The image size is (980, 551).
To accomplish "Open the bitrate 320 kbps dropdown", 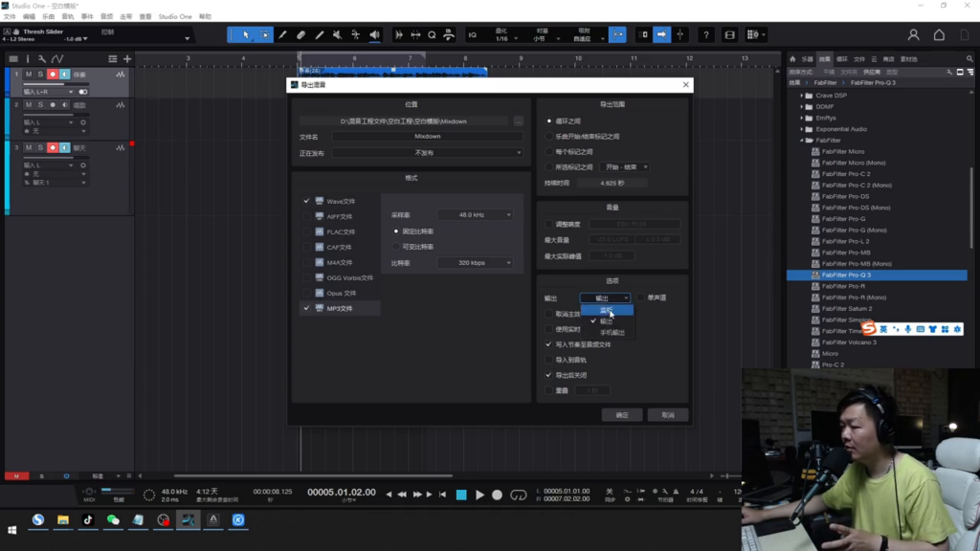I will pos(476,263).
